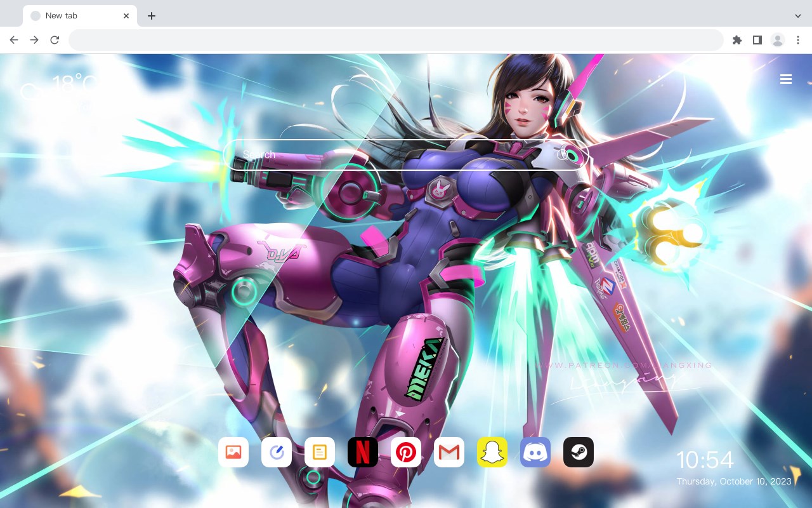Select the New tab tab

coord(80,16)
